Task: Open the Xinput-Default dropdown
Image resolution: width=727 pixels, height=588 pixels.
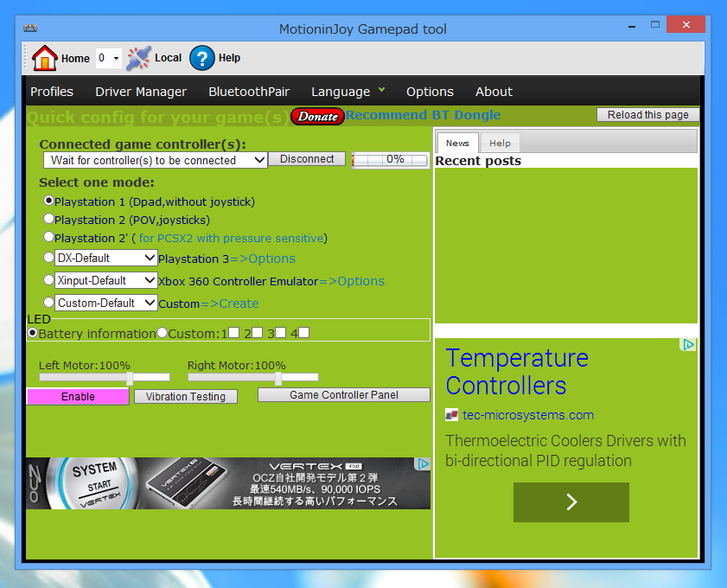Action: (x=106, y=280)
